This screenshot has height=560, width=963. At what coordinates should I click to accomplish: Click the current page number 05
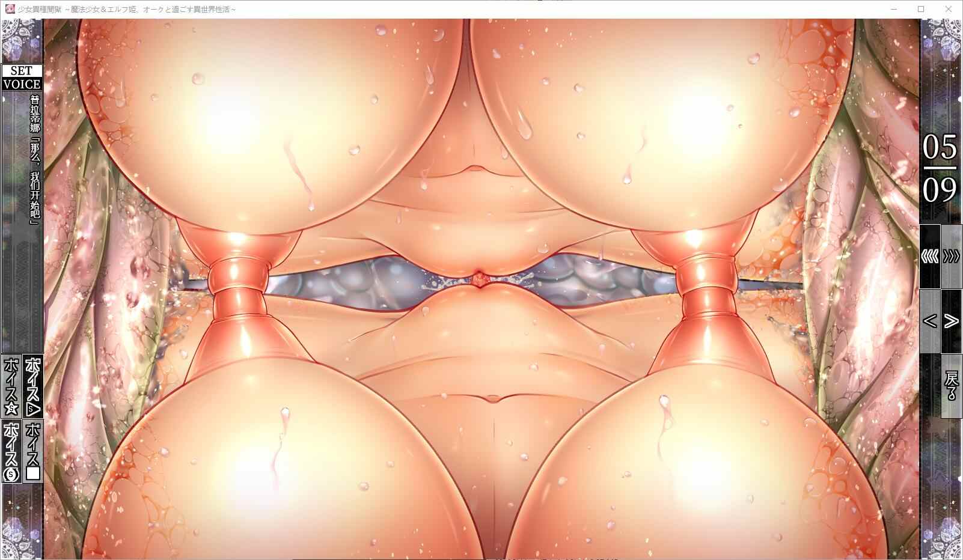pos(940,147)
